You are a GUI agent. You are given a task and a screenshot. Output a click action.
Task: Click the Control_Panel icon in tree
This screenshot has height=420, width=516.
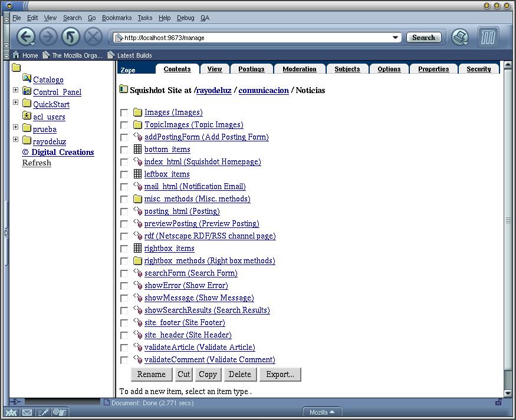tap(27, 91)
